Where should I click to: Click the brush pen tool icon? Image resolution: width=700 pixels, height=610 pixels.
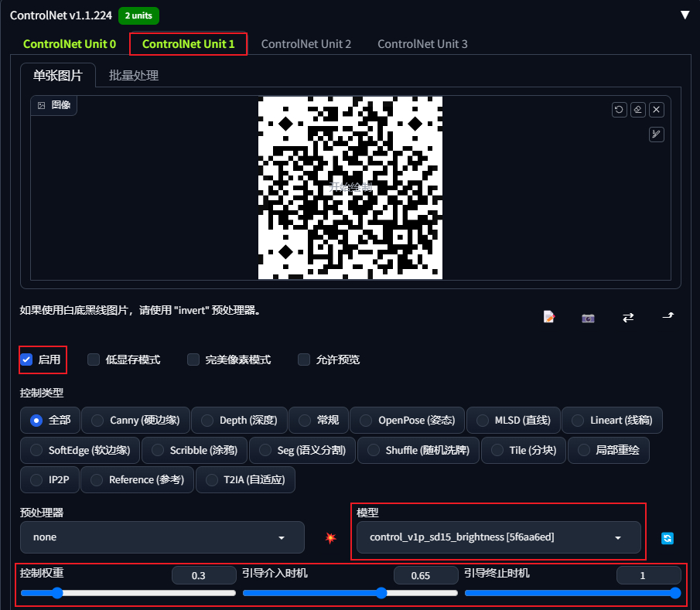tap(656, 135)
